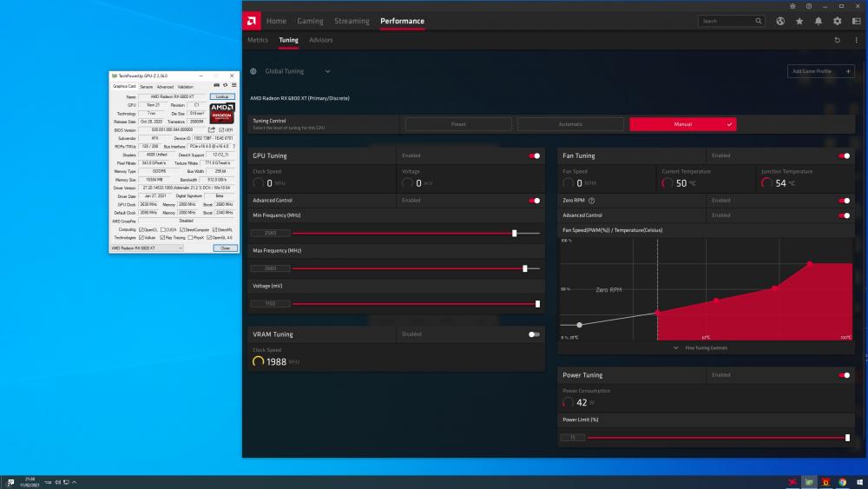Switch to Sensors tab in GPU-Z

click(x=146, y=86)
